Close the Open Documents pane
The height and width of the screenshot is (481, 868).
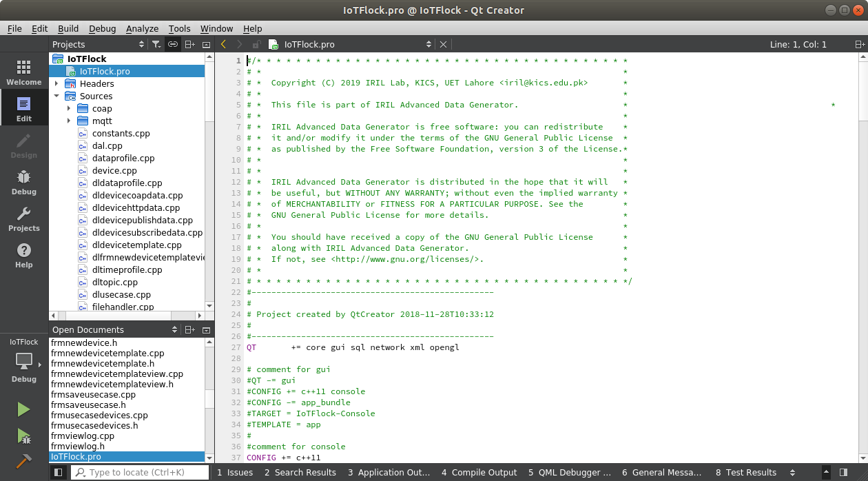click(206, 329)
